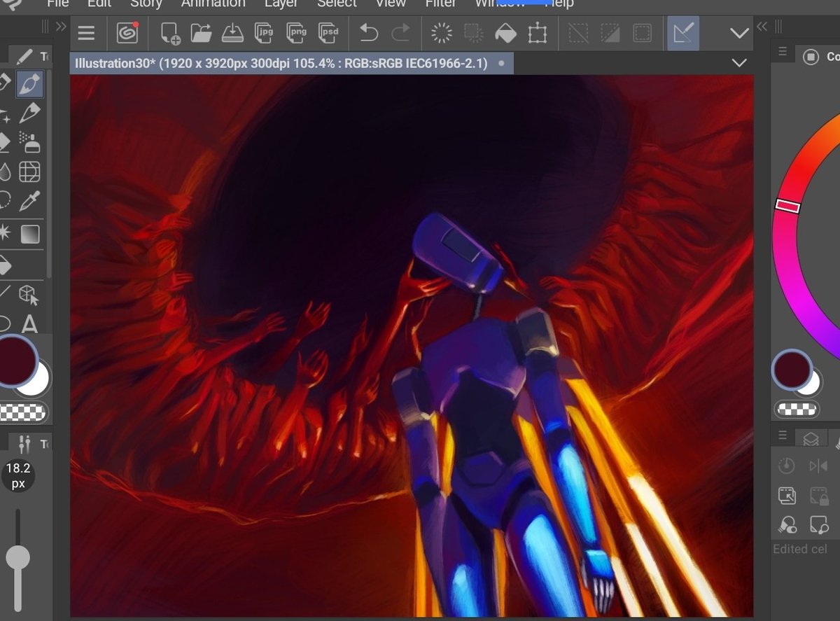Undo the last action
This screenshot has height=621, width=840.
pos(369,33)
